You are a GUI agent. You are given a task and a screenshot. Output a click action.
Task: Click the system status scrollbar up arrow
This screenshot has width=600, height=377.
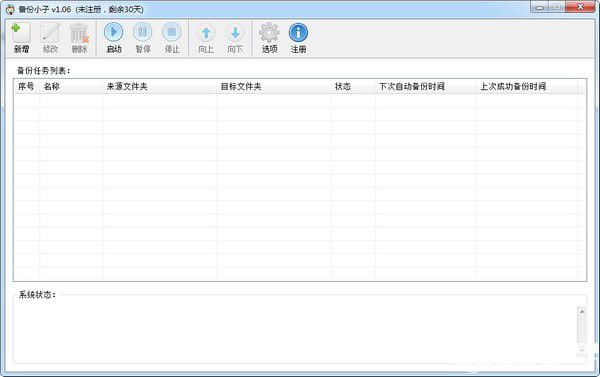(x=582, y=312)
